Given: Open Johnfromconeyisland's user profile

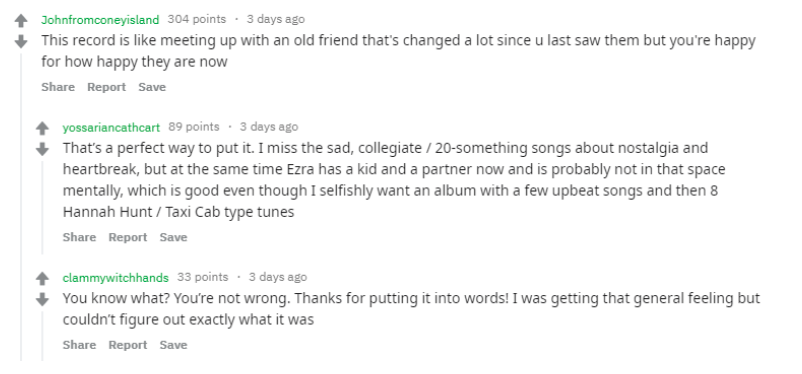Looking at the screenshot, I should (x=100, y=19).
